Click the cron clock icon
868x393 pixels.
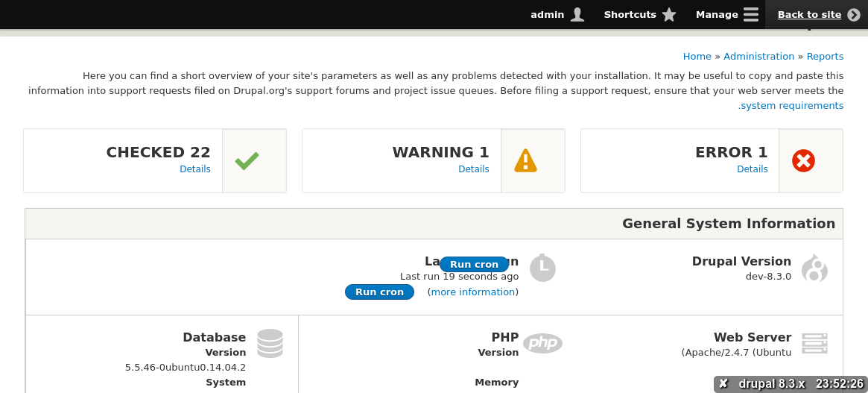[x=542, y=268]
